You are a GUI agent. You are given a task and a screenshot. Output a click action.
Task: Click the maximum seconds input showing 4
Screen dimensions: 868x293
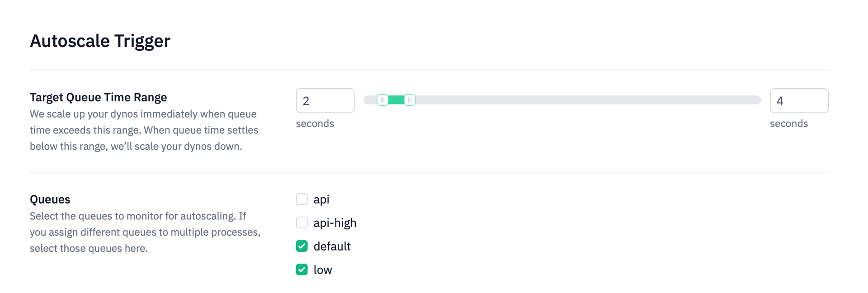(x=799, y=100)
